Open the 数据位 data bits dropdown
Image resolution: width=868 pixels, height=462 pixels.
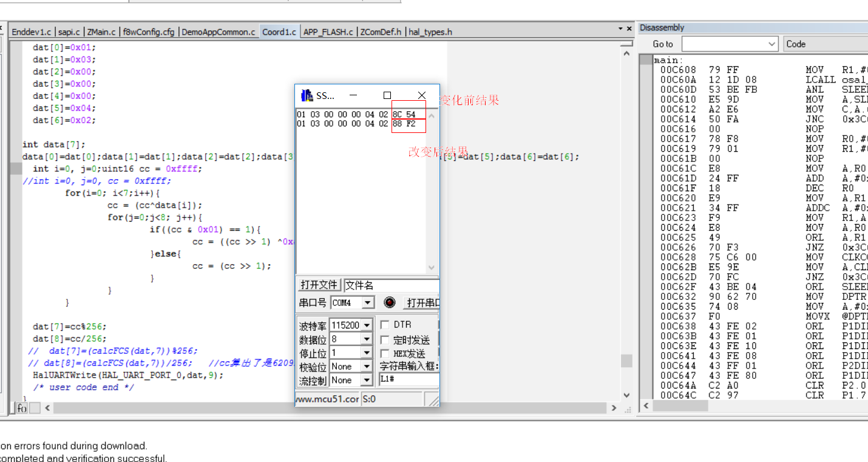(x=367, y=339)
